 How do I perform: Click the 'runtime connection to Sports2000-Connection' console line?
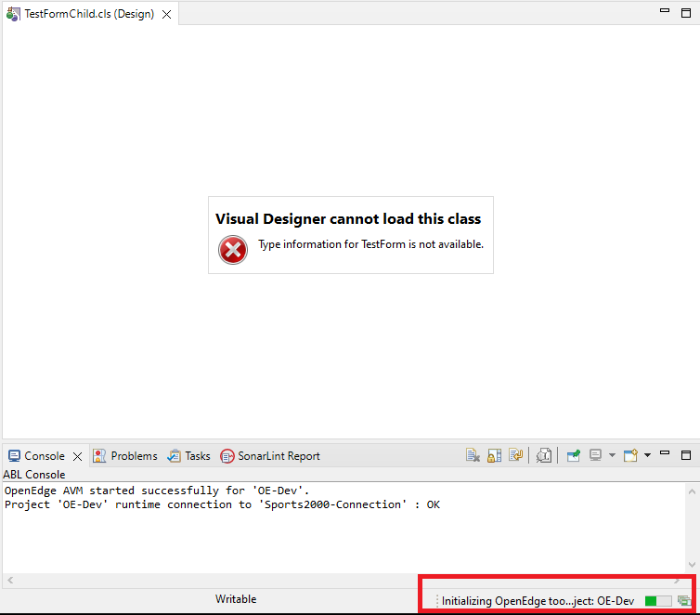point(222,504)
